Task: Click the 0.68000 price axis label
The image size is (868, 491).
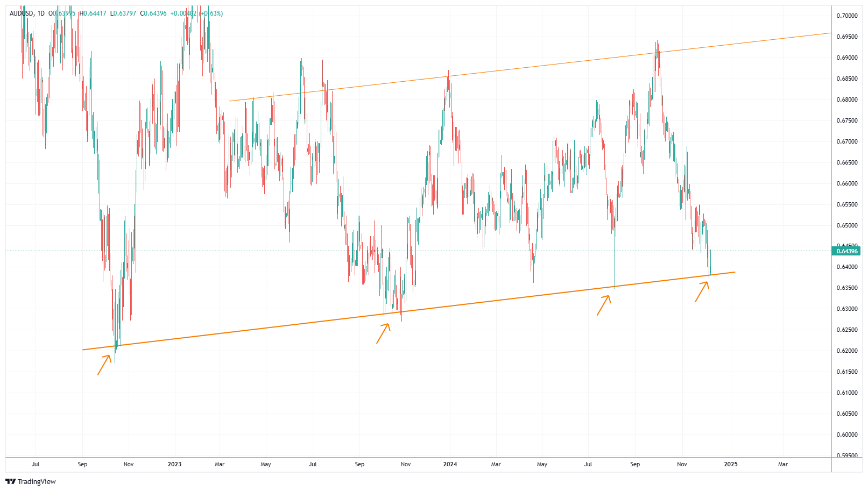Action: pyautogui.click(x=847, y=99)
